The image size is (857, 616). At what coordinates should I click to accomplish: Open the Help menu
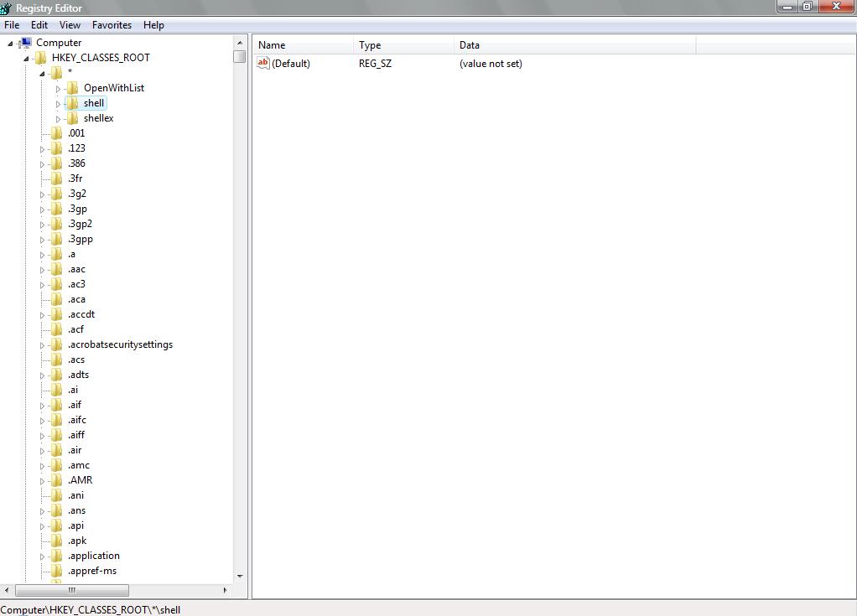click(x=153, y=25)
